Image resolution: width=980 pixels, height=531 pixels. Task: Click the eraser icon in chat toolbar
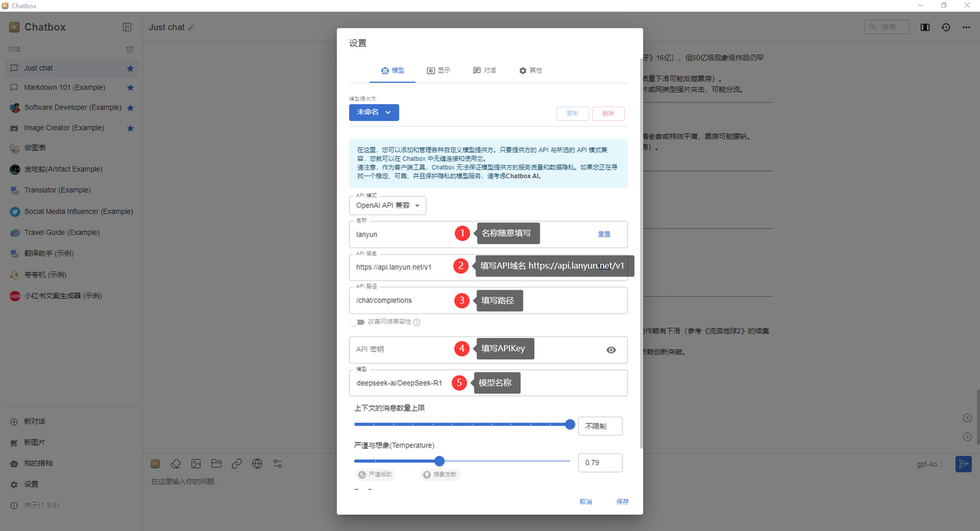pos(175,464)
